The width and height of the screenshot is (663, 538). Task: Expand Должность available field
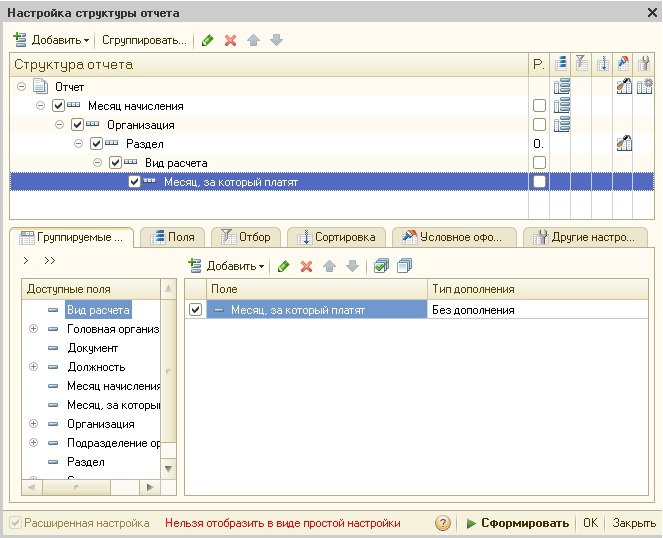[x=33, y=367]
